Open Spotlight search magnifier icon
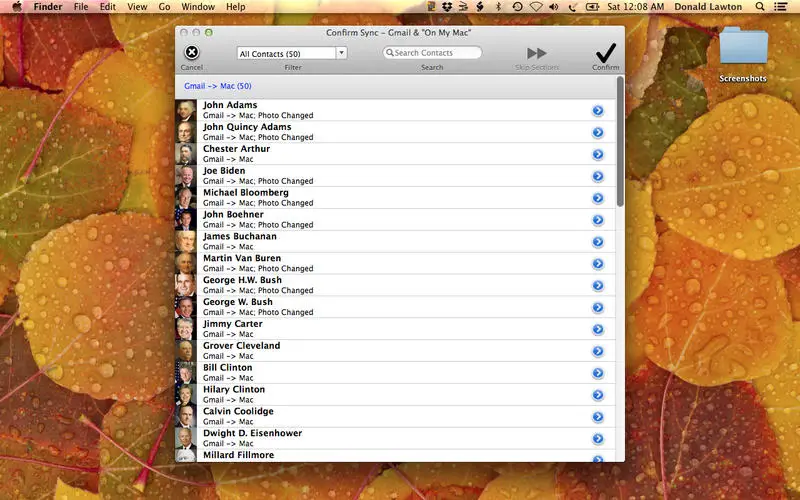The image size is (800, 500). [760, 7]
